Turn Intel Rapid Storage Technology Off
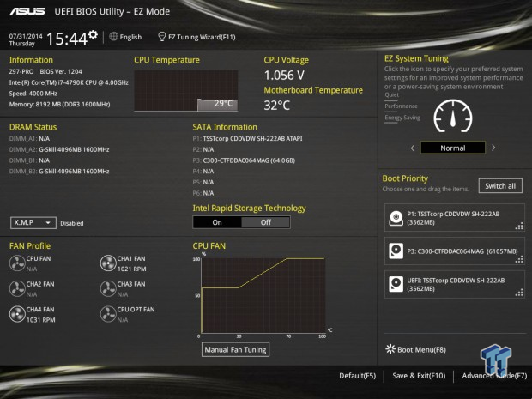Screen dimensions: 532x399 tap(266, 222)
